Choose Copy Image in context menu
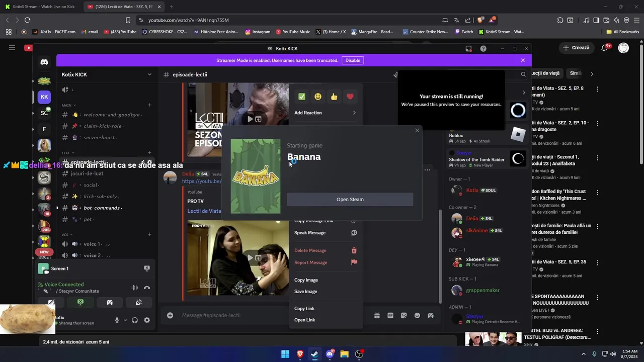The image size is (644, 362). click(x=326, y=280)
